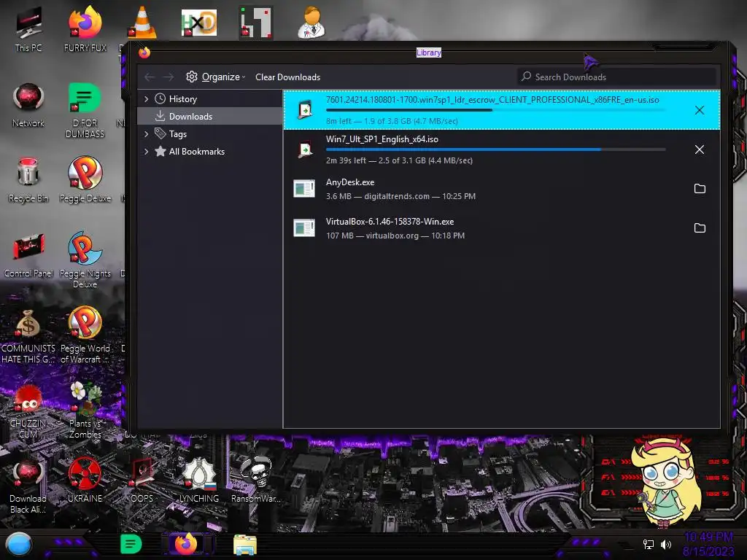This screenshot has height=560, width=747.
Task: Expand the History tree node
Action: (146, 99)
